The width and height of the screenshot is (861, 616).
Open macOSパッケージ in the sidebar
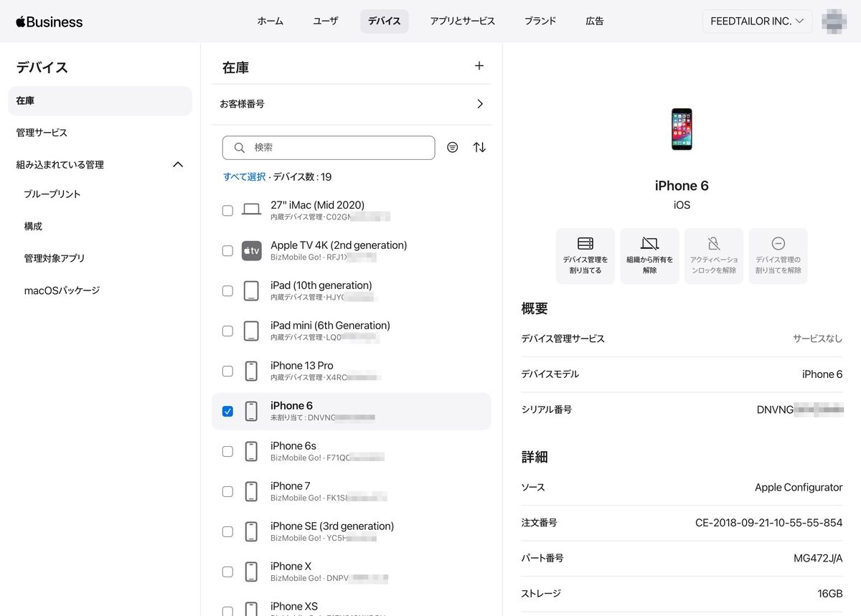pos(62,290)
